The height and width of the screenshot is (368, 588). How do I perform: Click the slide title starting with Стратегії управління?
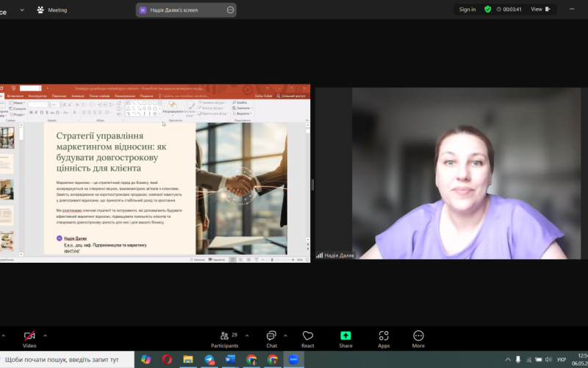click(x=112, y=152)
